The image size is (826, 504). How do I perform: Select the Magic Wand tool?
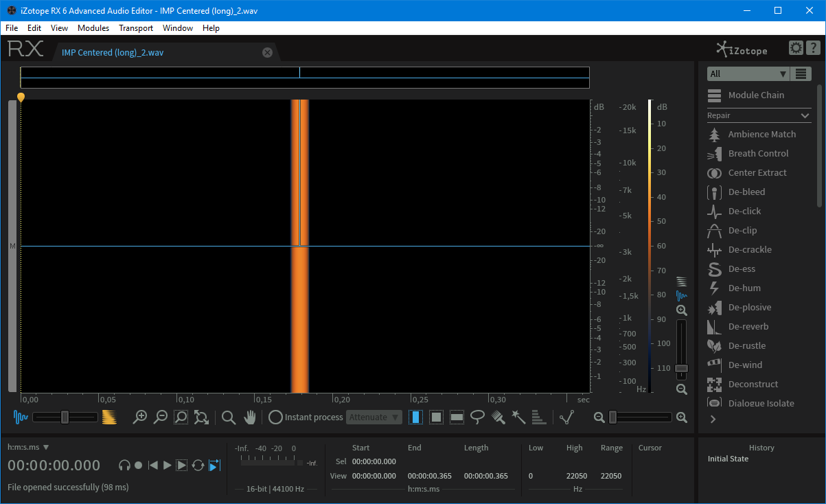tap(518, 417)
